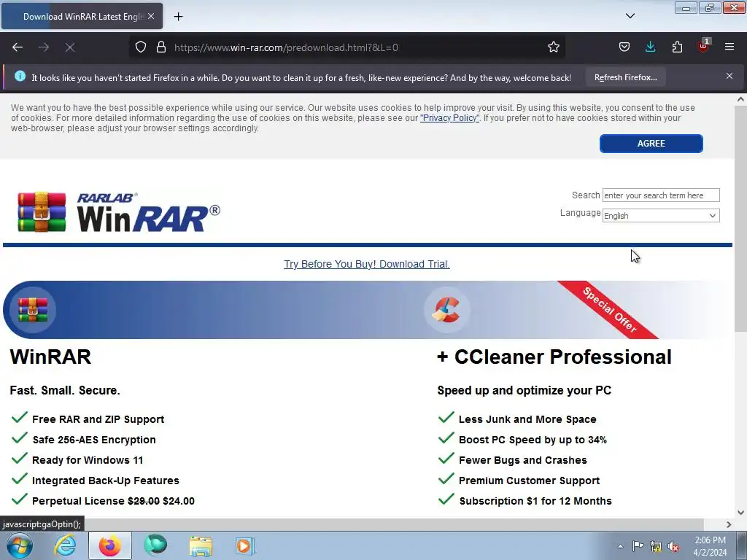Click "Boost PC Speed by up to 34%" text

coord(533,440)
